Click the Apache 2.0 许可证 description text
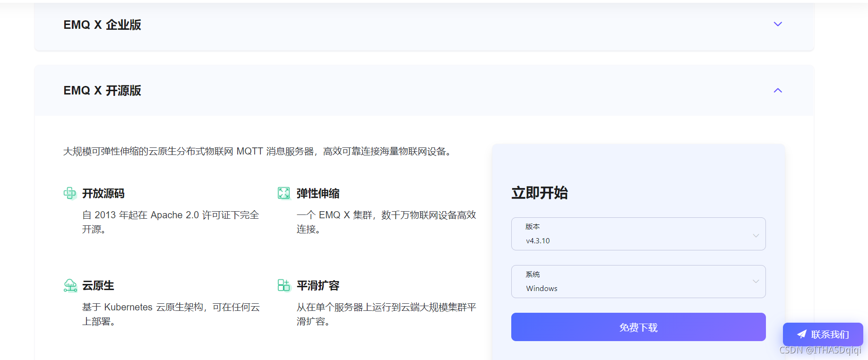Screen dimensions: 868x360 pyautogui.click(x=171, y=222)
